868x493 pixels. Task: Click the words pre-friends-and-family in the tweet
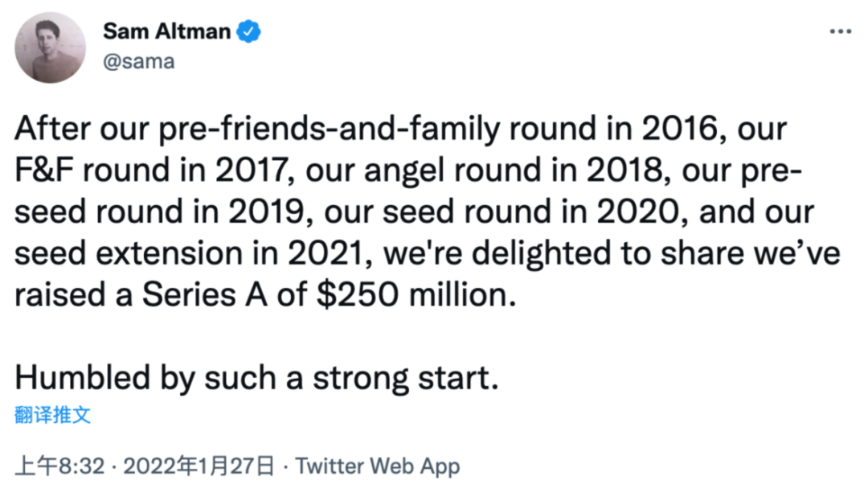point(330,129)
